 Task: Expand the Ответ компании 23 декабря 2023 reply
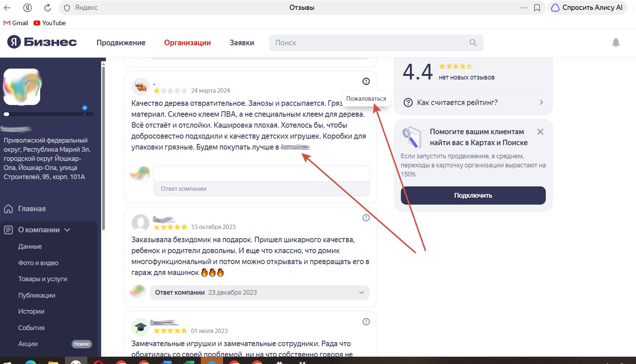tap(260, 292)
